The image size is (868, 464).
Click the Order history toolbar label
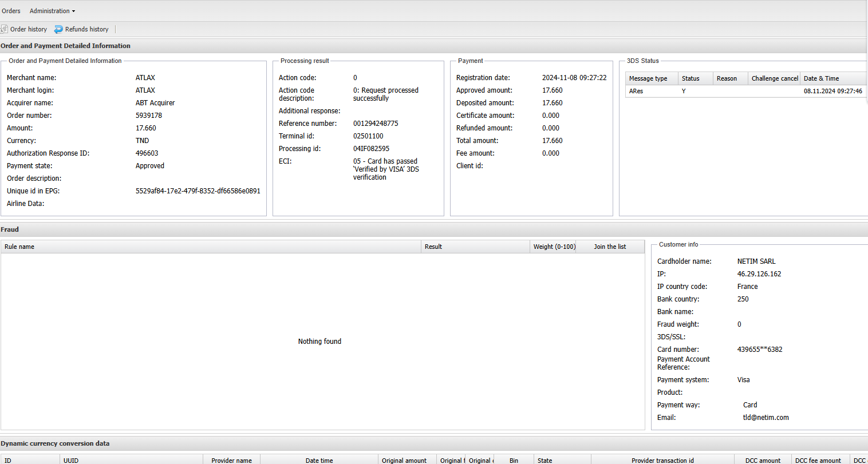pyautogui.click(x=29, y=29)
